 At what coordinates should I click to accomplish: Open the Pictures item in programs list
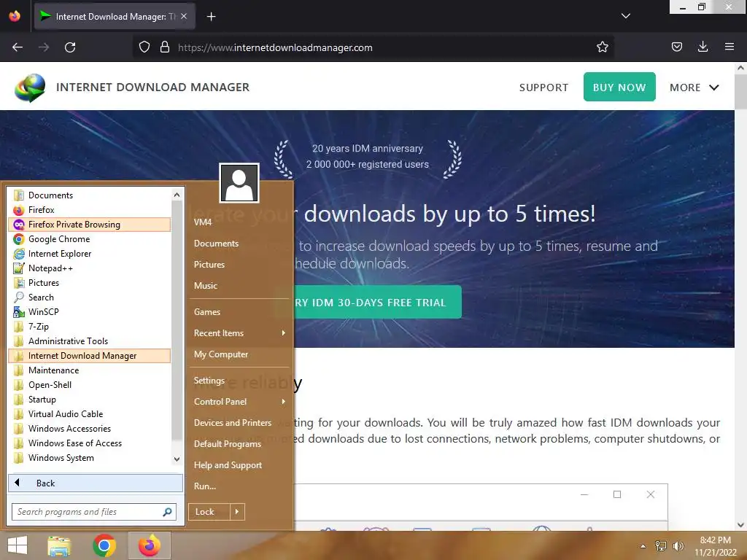pos(89,283)
